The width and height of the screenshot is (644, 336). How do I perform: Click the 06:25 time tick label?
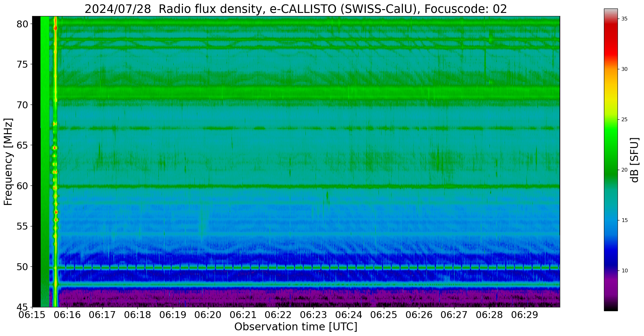pos(384,315)
